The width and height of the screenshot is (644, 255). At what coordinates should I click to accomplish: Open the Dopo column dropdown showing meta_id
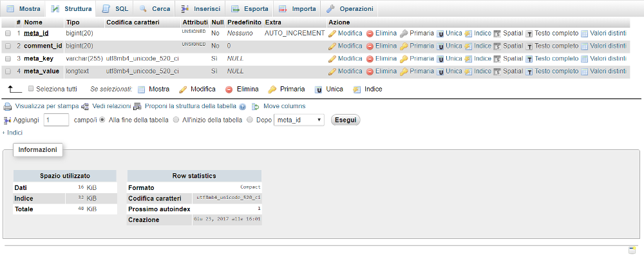(x=299, y=120)
